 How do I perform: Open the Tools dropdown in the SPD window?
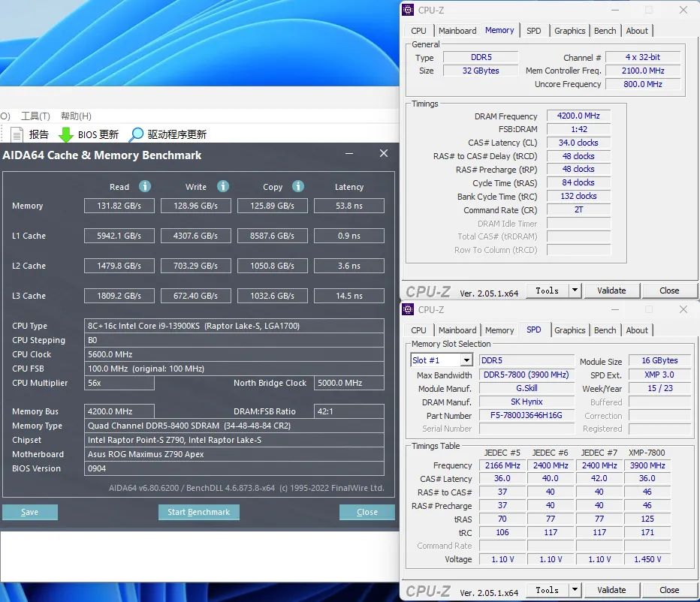554,590
